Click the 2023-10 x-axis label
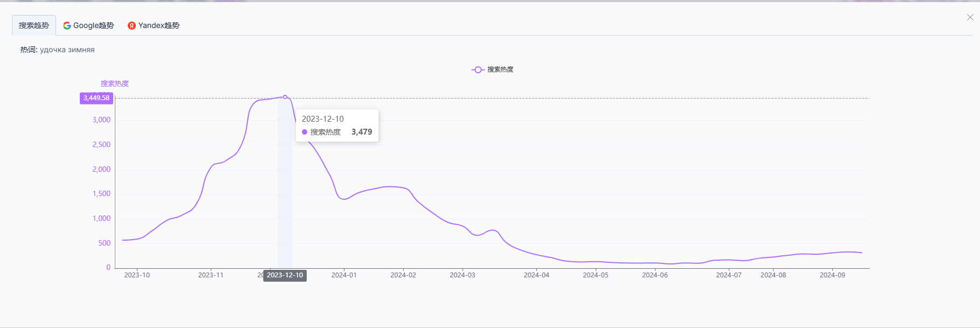 click(x=137, y=275)
